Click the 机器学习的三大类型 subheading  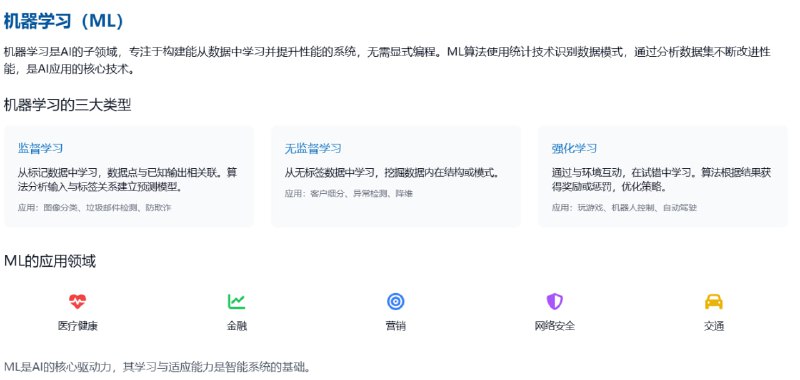pos(67,106)
